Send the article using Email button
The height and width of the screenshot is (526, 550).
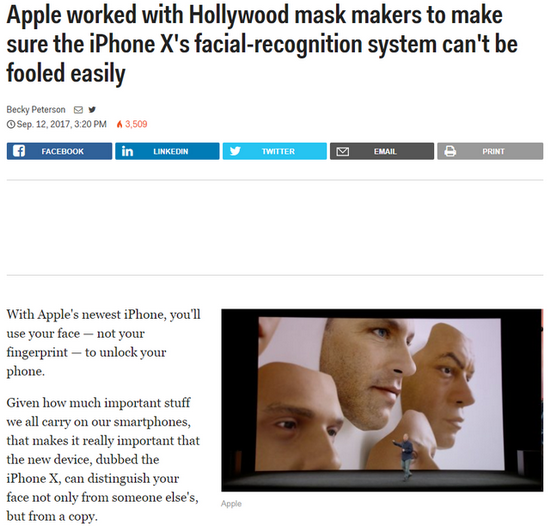[382, 151]
